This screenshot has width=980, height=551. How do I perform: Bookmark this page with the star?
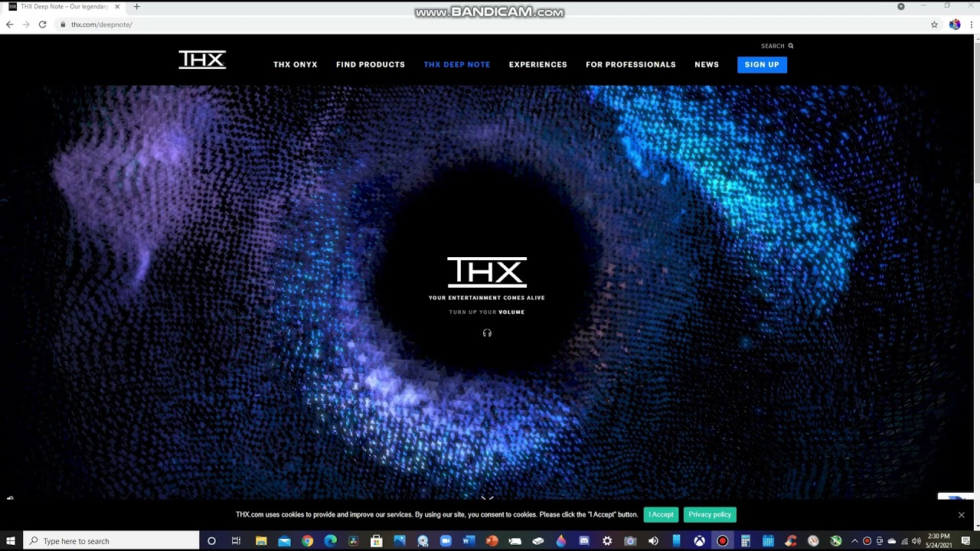934,24
